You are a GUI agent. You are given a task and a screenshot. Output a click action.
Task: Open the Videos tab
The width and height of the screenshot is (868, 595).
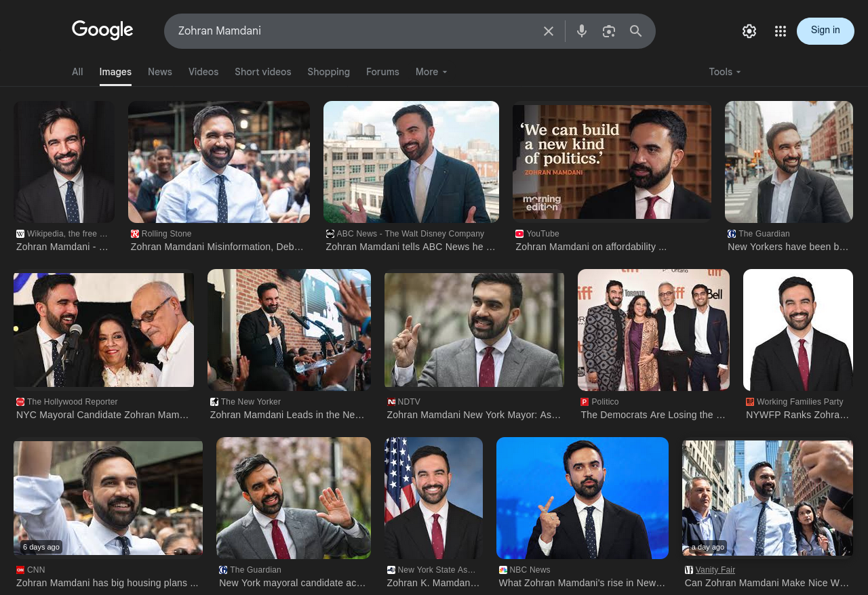(x=203, y=72)
